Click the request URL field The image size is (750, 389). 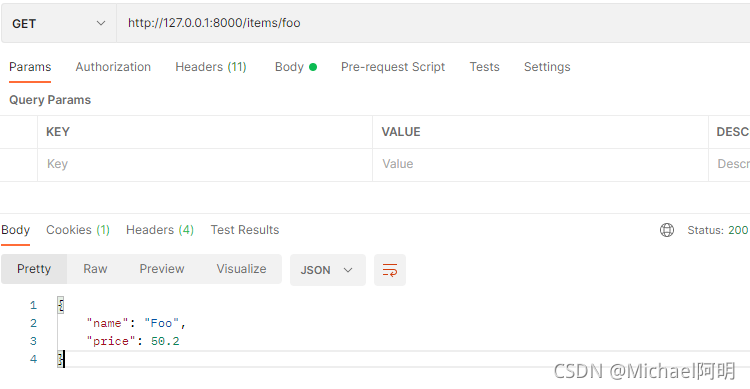click(x=433, y=23)
